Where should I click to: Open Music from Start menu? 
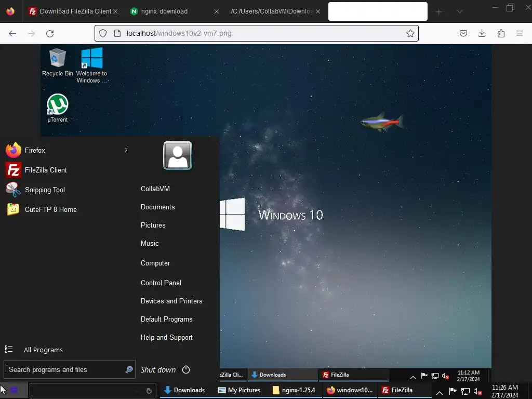(x=150, y=243)
